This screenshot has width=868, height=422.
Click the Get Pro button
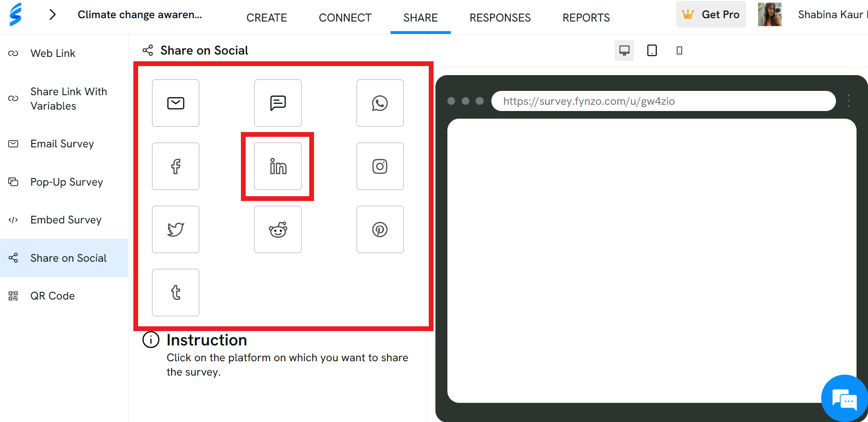click(711, 14)
